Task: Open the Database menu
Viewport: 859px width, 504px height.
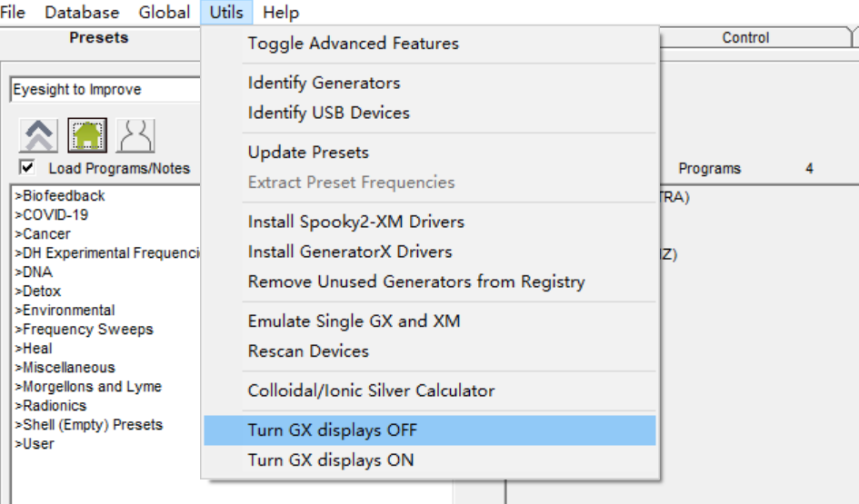Action: (x=82, y=12)
